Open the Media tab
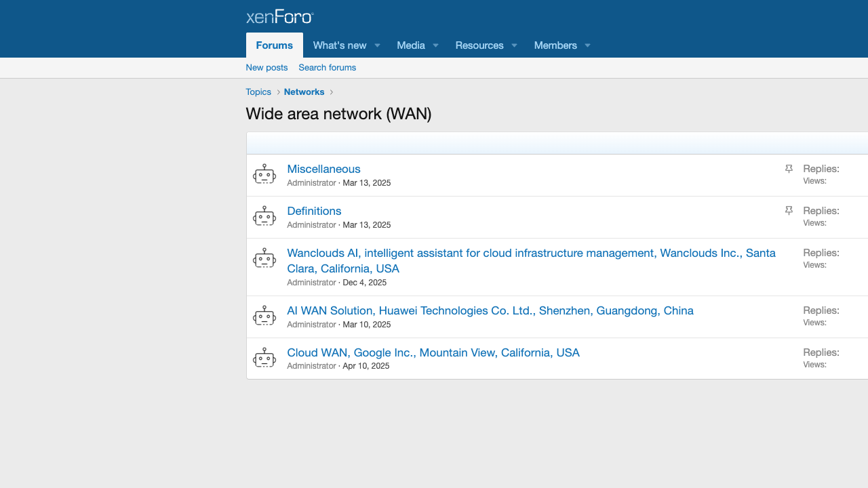Viewport: 868px width, 488px height. point(411,45)
